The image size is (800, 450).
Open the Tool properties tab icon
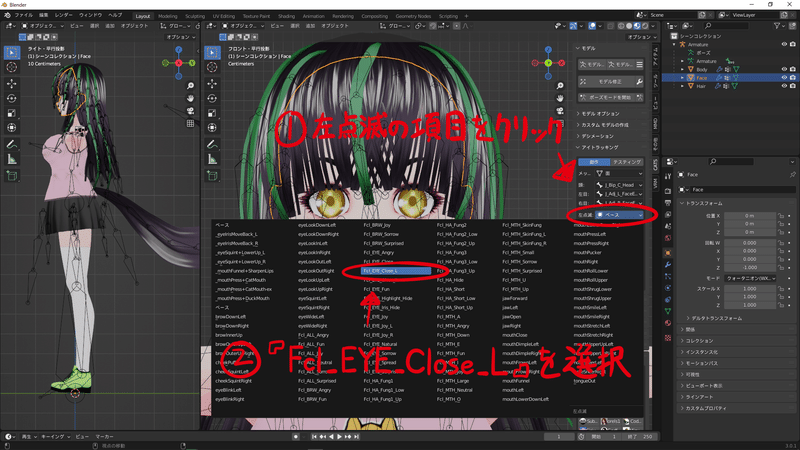(668, 176)
